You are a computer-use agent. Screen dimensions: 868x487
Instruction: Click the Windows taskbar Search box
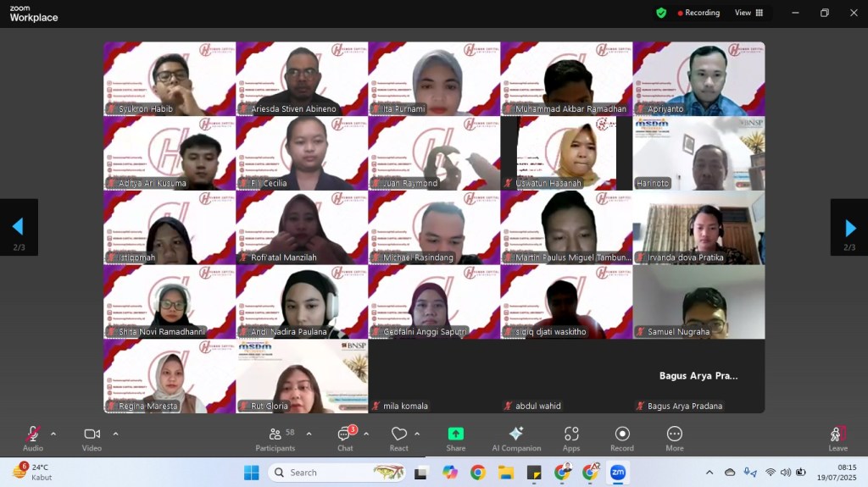point(337,473)
